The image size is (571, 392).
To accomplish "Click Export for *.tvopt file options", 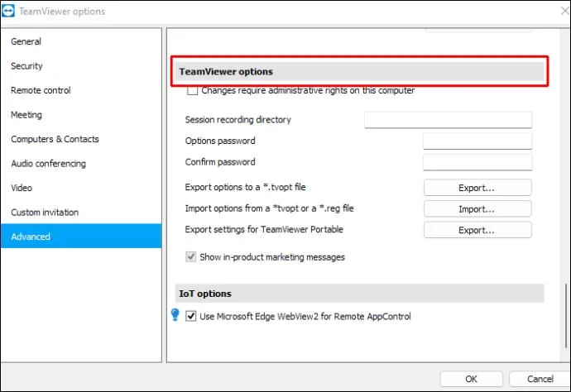I will tap(477, 188).
